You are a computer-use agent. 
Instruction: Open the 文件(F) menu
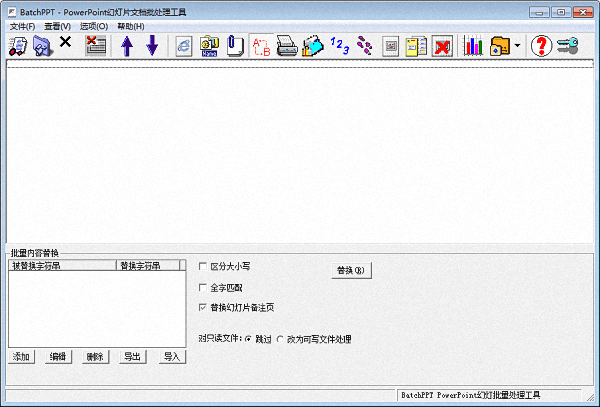click(22, 26)
